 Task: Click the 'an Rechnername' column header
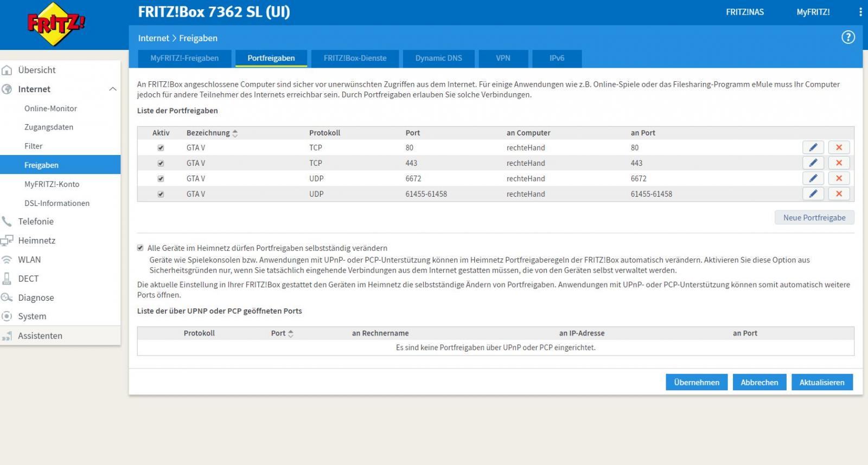(x=380, y=333)
